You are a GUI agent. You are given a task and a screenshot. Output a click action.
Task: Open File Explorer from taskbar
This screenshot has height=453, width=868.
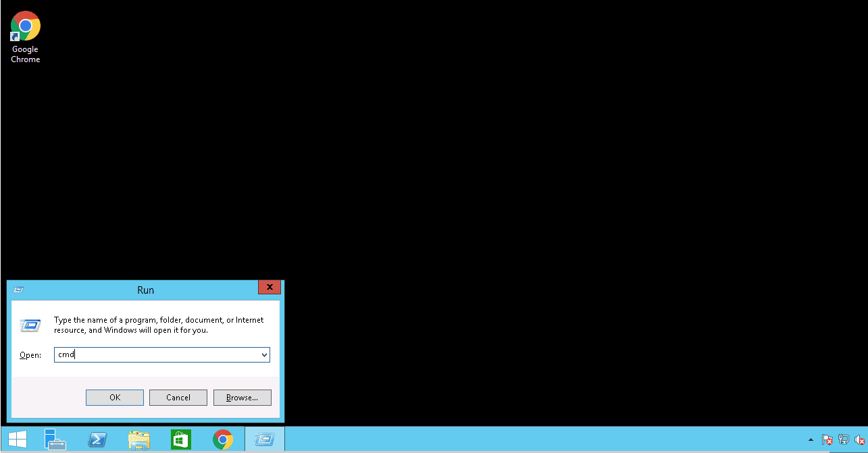click(138, 440)
